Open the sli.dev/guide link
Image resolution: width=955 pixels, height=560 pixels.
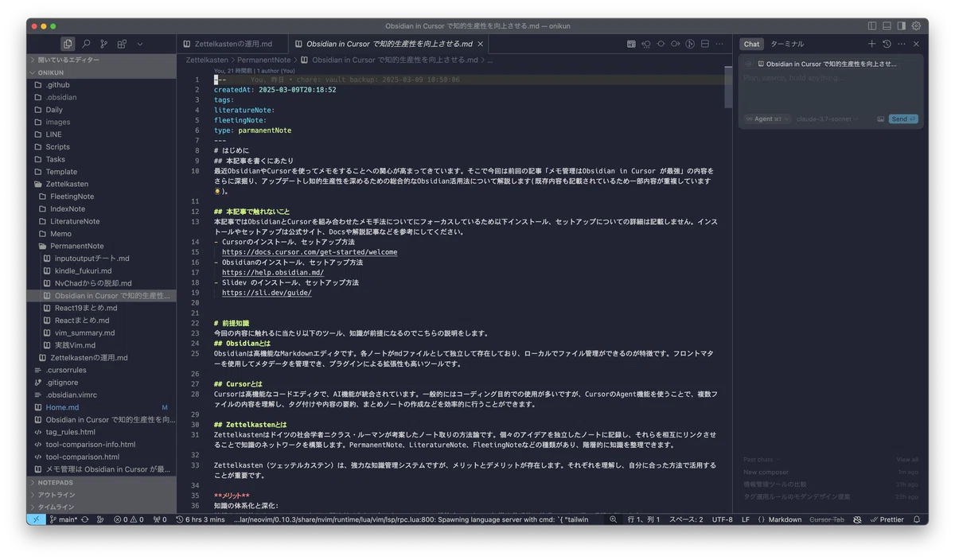[267, 293]
